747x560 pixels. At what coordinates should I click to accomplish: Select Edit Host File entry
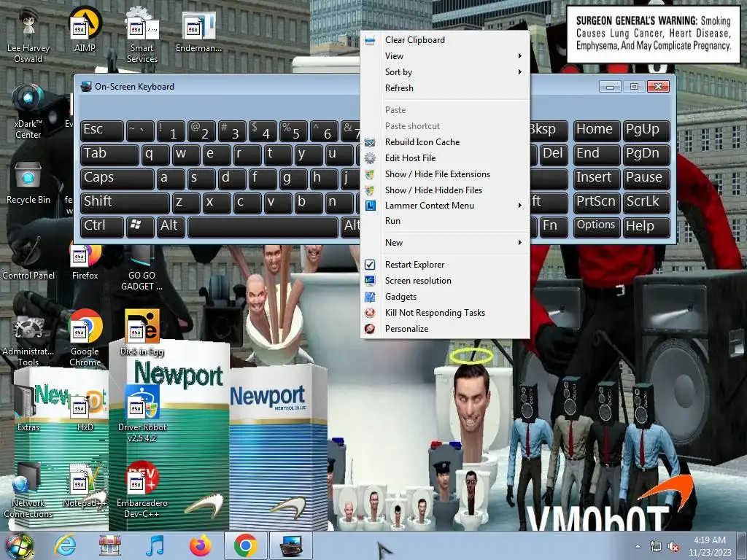(x=446, y=158)
